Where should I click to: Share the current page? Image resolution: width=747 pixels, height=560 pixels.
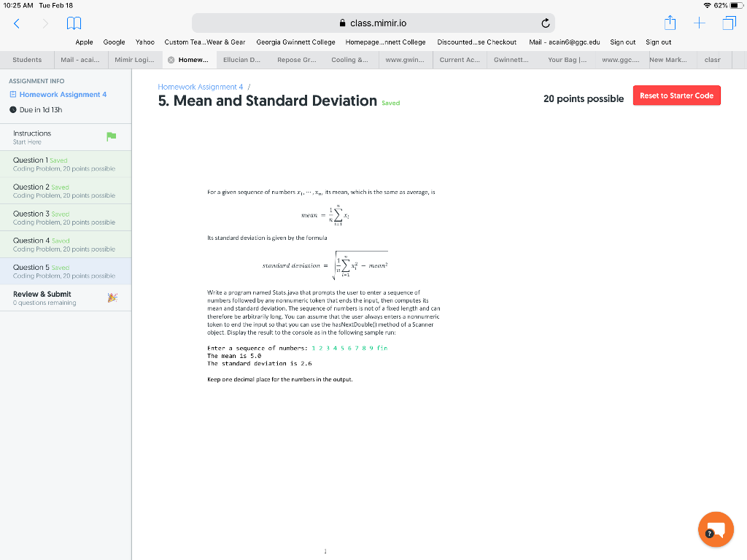(x=670, y=23)
